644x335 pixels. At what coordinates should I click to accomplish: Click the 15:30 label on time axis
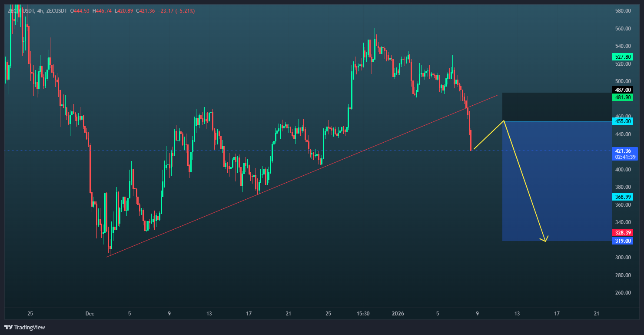pyautogui.click(x=363, y=314)
